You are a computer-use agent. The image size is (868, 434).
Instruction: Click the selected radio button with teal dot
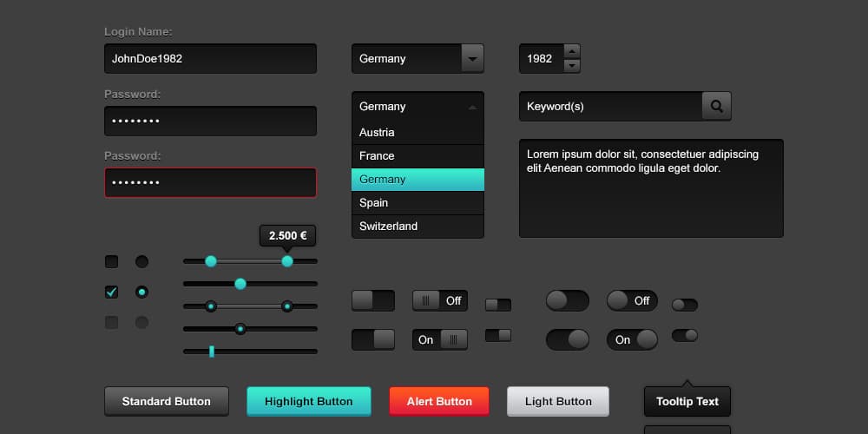click(x=141, y=293)
